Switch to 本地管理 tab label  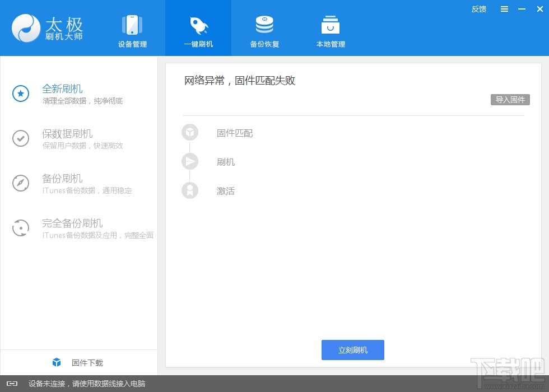click(331, 44)
